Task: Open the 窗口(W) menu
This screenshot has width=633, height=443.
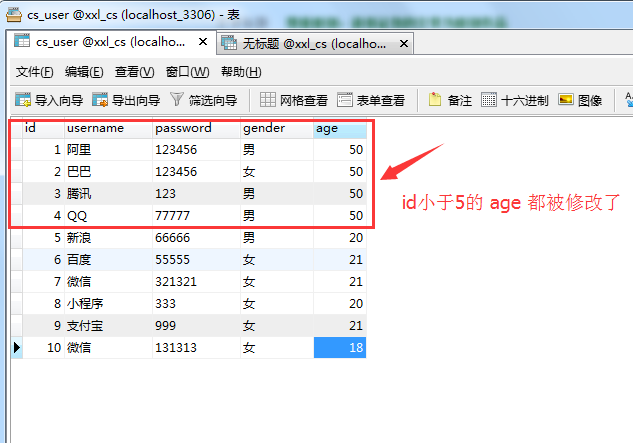Action: (x=187, y=72)
